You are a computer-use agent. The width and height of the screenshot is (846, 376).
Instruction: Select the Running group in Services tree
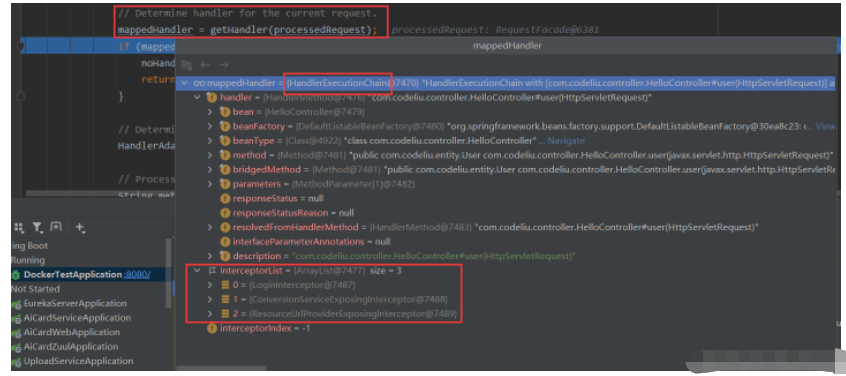point(29,260)
